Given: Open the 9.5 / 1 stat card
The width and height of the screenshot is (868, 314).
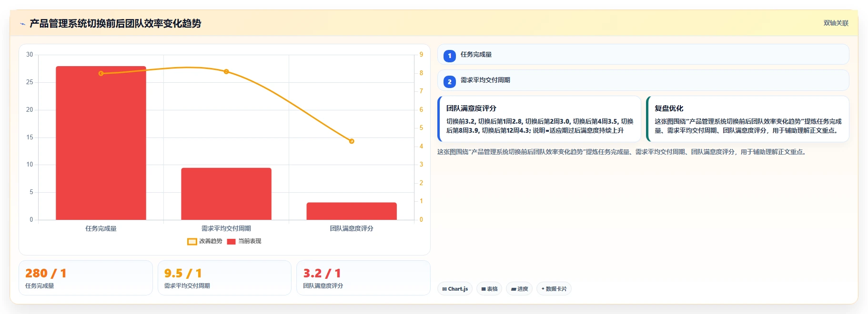Looking at the screenshot, I should coord(224,278).
